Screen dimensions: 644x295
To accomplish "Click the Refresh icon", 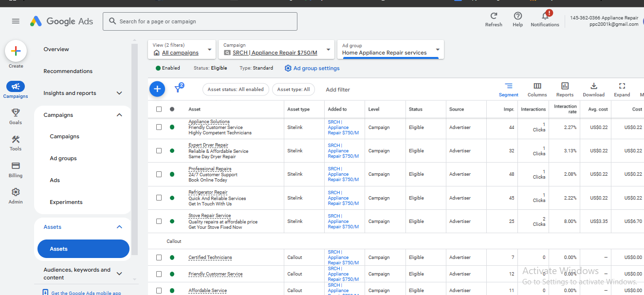I will pyautogui.click(x=494, y=16).
